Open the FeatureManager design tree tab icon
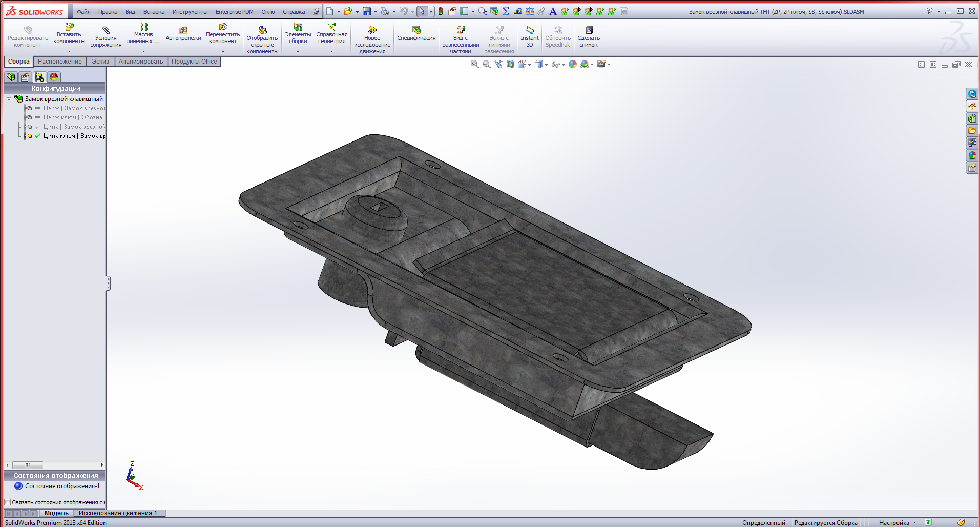980x527 pixels. pos(11,77)
